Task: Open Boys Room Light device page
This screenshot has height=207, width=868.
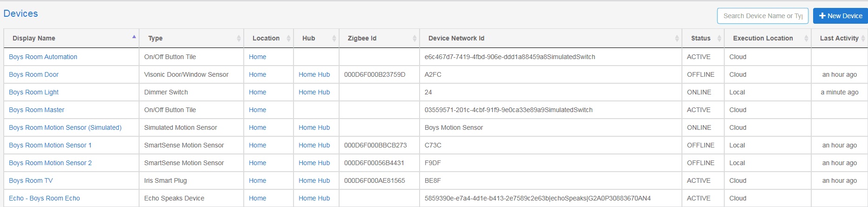Action: point(33,92)
